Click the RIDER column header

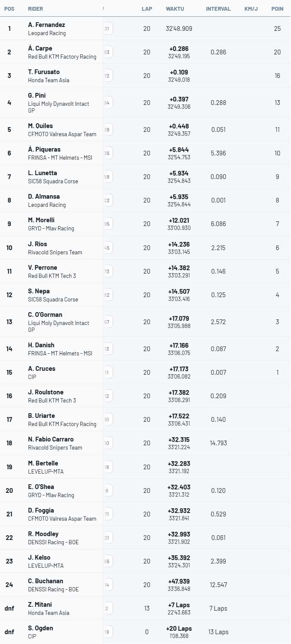click(36, 9)
